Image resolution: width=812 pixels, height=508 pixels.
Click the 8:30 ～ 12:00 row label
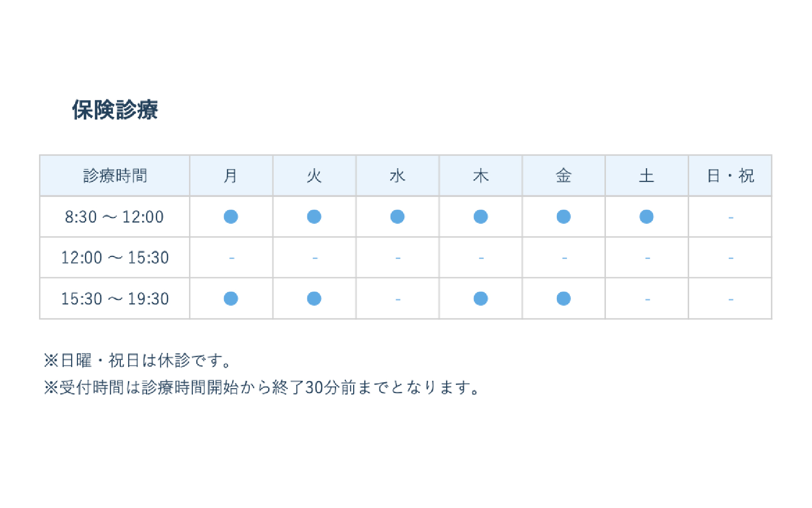point(114,217)
